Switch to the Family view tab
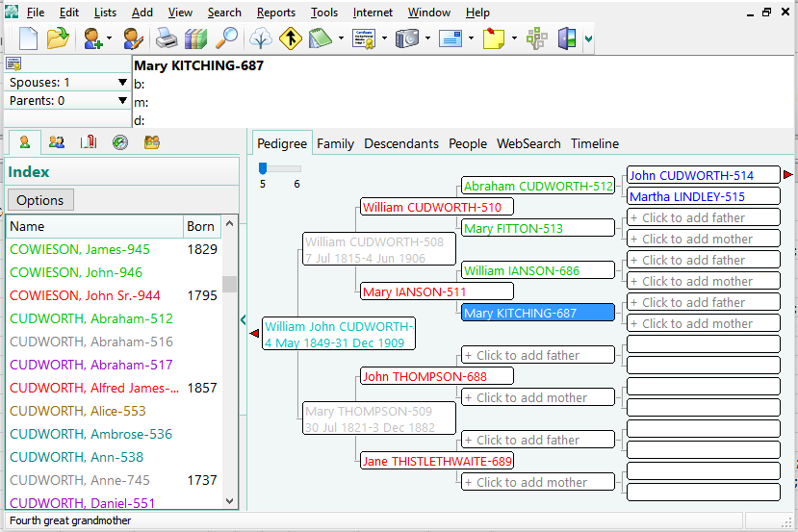798x532 pixels. [335, 144]
